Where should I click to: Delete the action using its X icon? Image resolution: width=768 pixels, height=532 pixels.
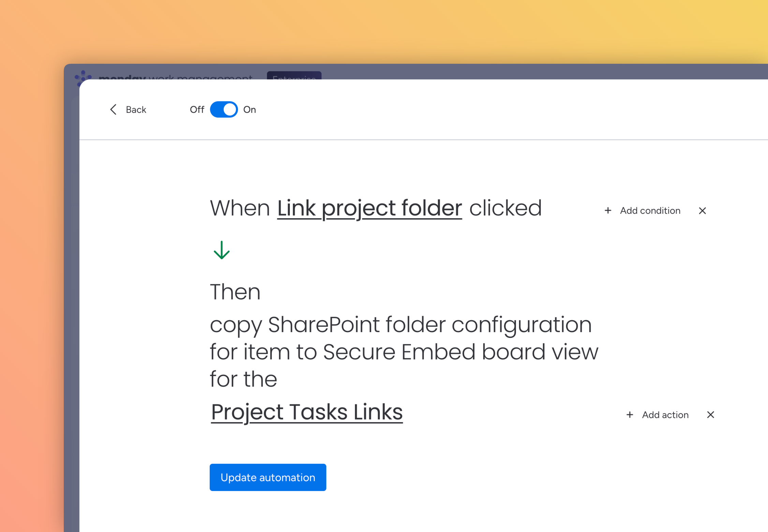point(710,415)
